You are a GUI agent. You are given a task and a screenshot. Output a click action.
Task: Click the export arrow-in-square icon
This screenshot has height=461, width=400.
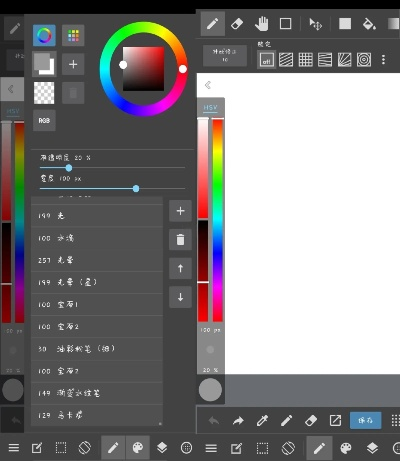click(335, 421)
